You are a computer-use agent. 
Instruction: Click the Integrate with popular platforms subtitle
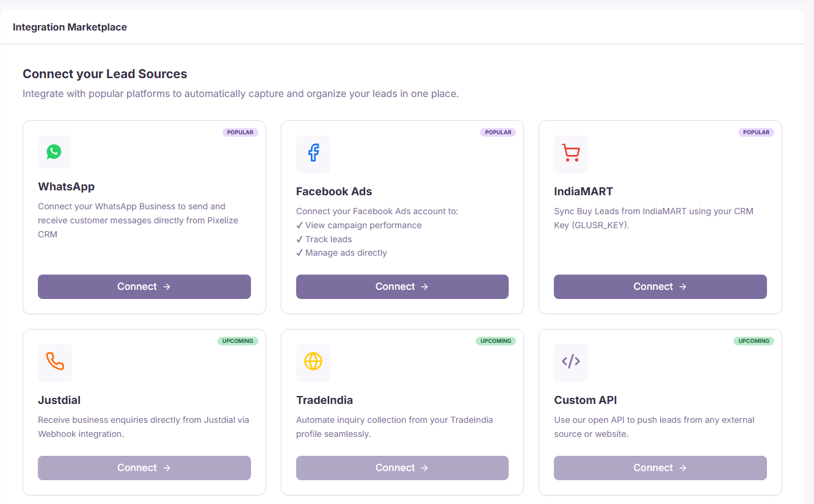coord(241,94)
